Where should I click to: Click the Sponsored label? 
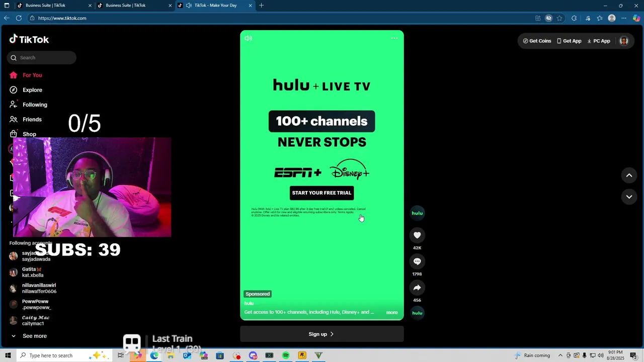click(258, 294)
